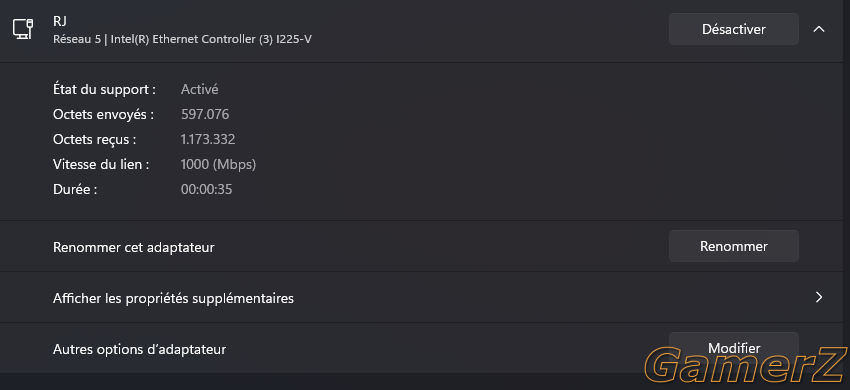Disable the adapter with the Désactiver button
This screenshot has height=390, width=850.
pos(733,29)
